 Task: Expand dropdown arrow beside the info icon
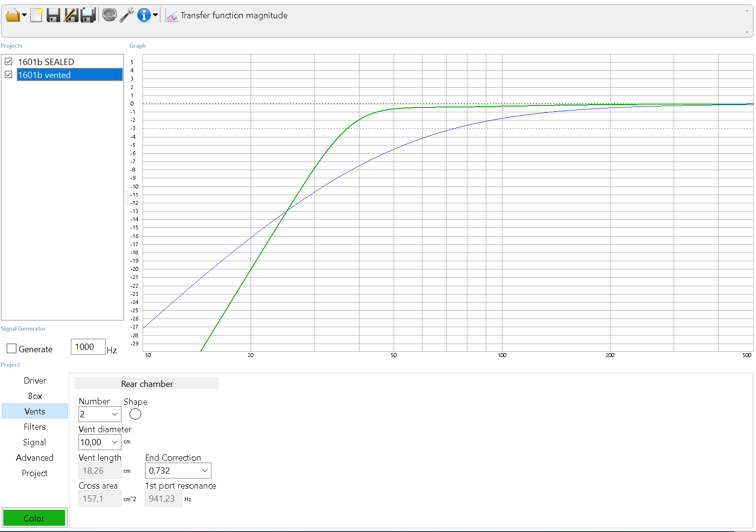click(155, 15)
